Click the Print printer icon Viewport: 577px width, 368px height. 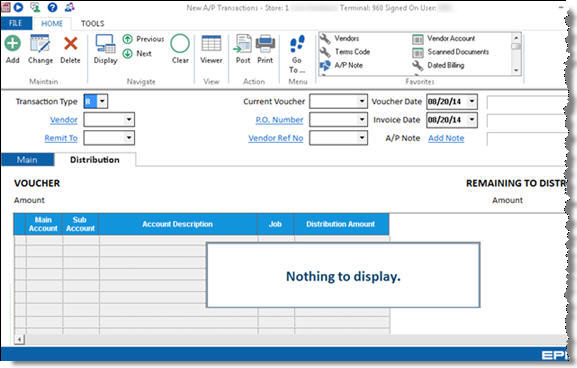pos(265,43)
